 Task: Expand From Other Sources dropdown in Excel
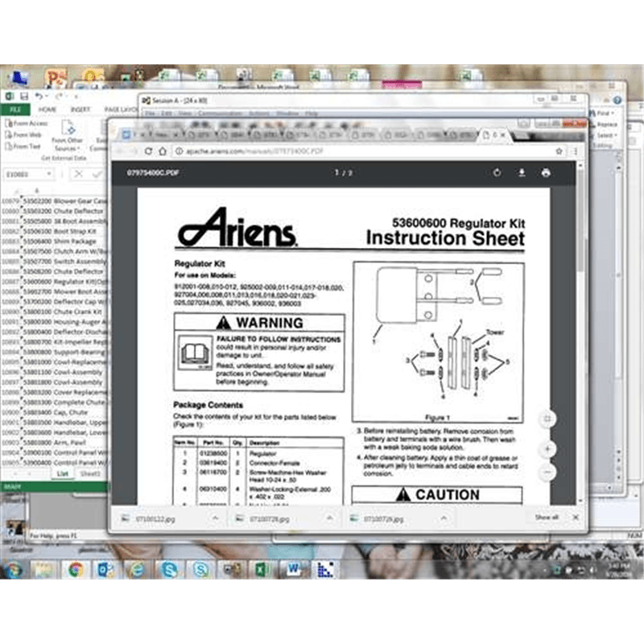[67, 137]
